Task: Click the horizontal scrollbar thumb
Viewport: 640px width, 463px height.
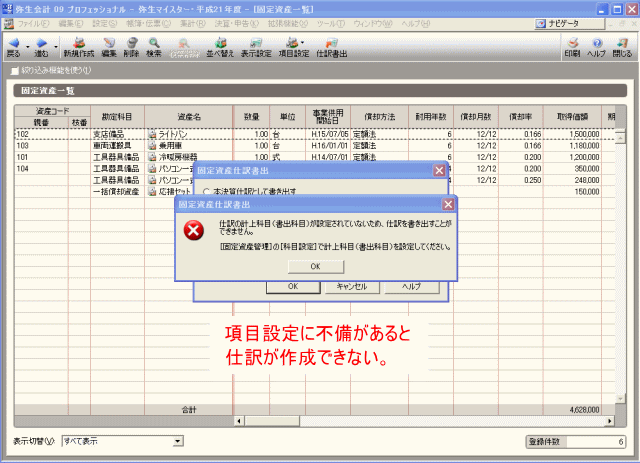Action: 272,421
